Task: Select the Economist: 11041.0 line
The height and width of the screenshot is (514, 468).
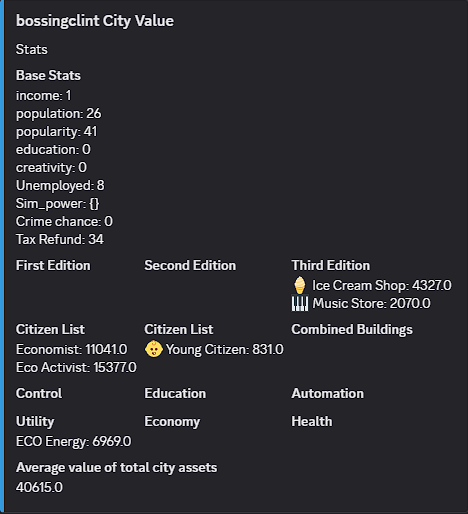Action: [x=71, y=349]
